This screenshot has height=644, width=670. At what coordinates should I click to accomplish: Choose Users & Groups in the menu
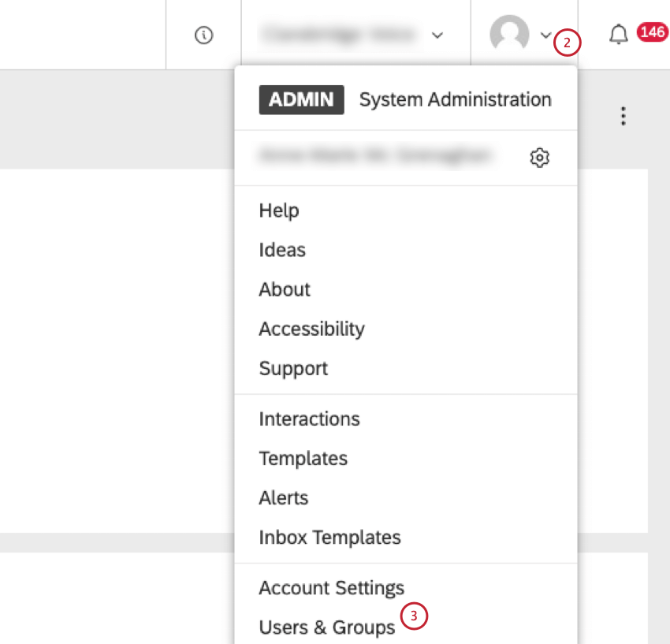tap(327, 627)
